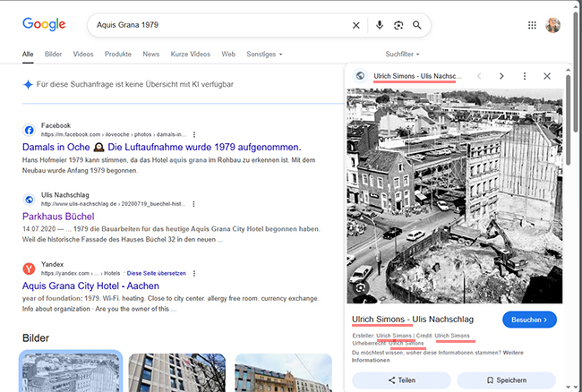
Task: Expand the Sonstiges dropdown
Action: [264, 54]
